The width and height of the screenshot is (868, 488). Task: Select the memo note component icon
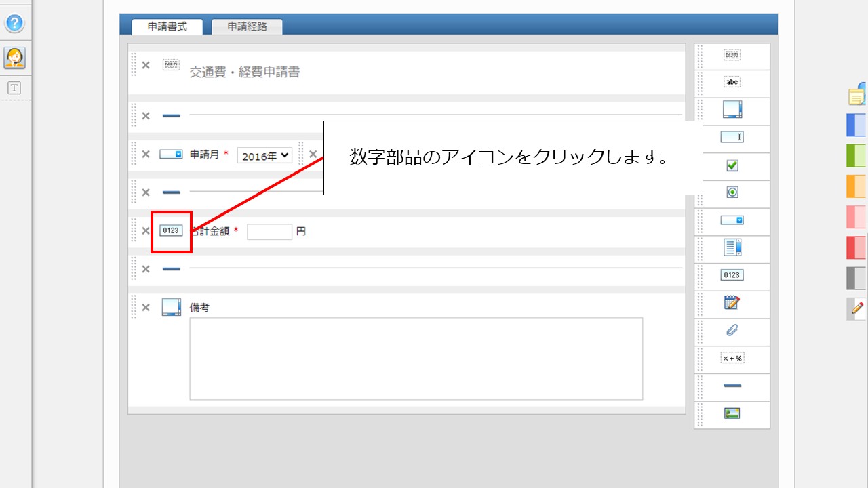click(x=732, y=304)
